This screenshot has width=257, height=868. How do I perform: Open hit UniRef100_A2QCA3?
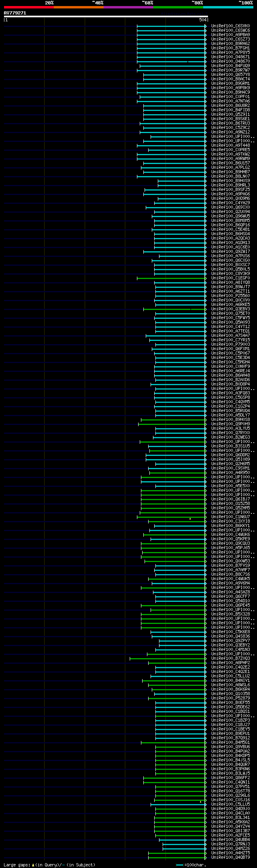coord(230,238)
